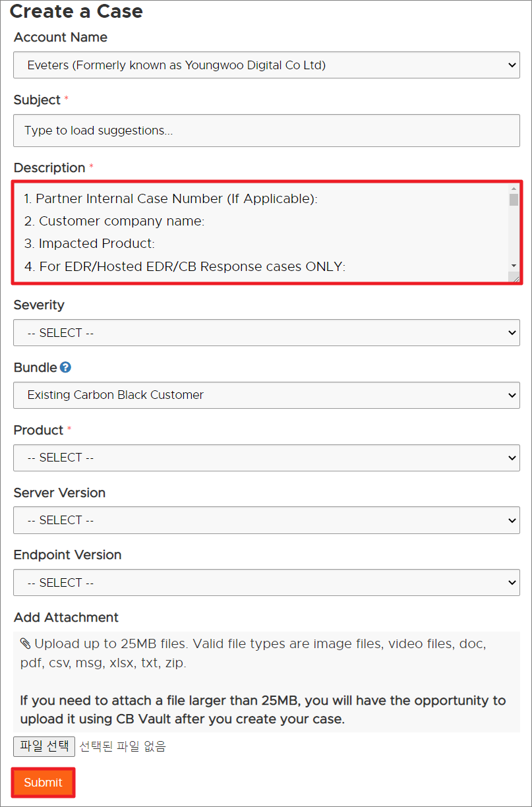The width and height of the screenshot is (532, 807).
Task: Click the orange Submit button
Action: click(43, 783)
